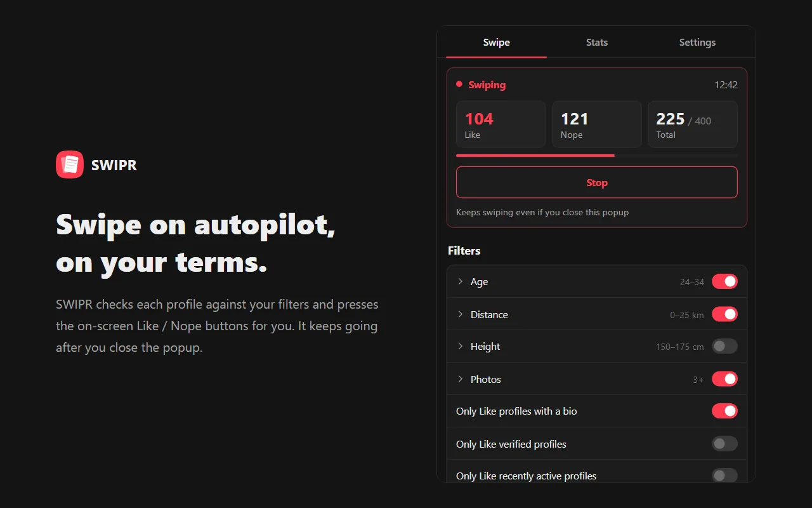Stop the swiping session

point(596,182)
